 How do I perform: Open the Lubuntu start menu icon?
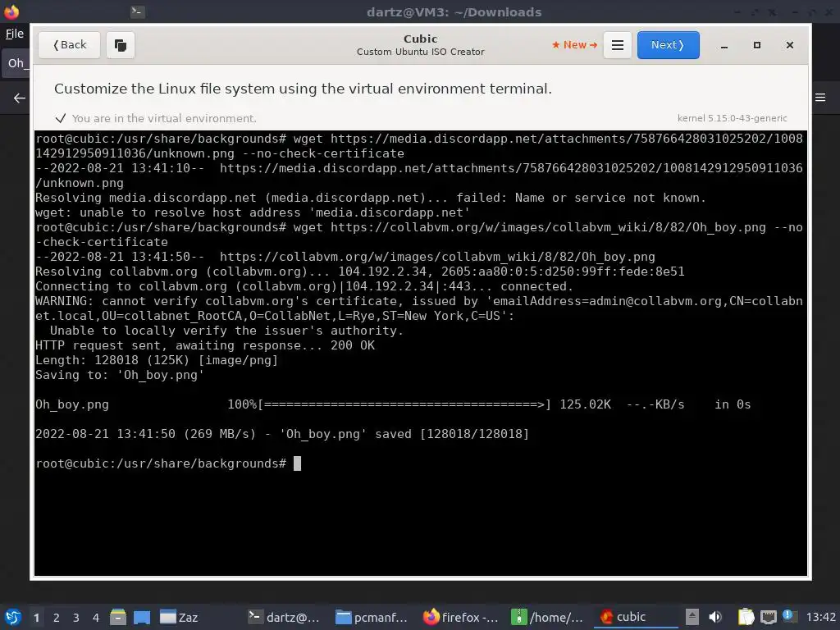click(x=12, y=617)
